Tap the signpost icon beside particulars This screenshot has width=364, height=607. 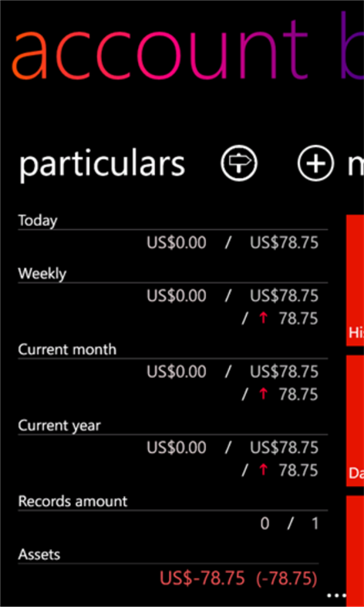239,164
